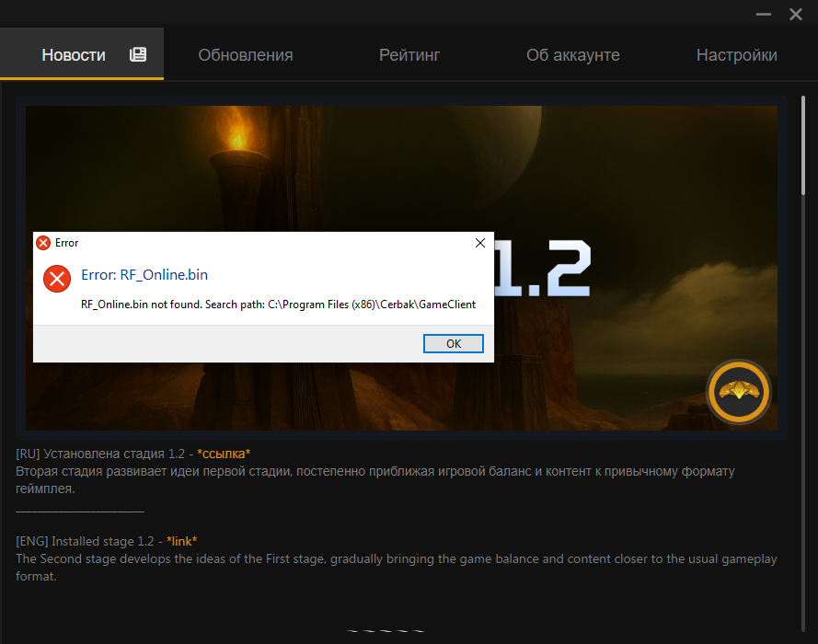This screenshot has height=644, width=818.
Task: Close the Error dialog with its X
Action: [479, 243]
